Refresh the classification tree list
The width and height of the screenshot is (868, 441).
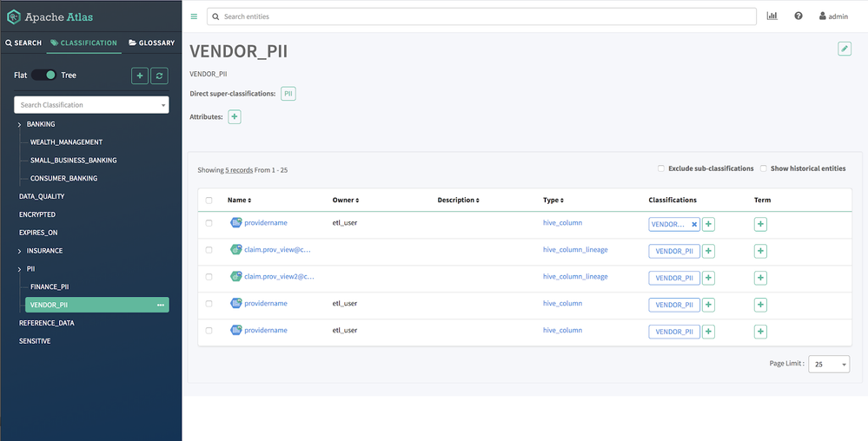coord(159,76)
